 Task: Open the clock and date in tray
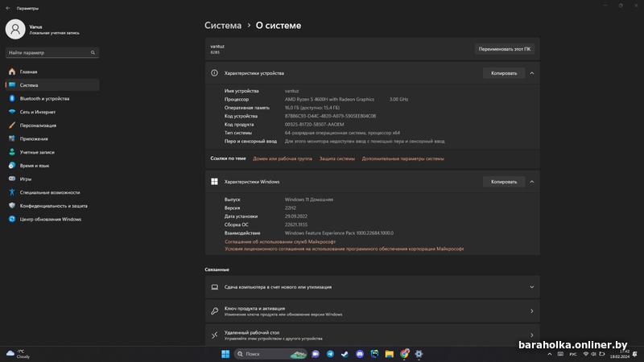620,354
